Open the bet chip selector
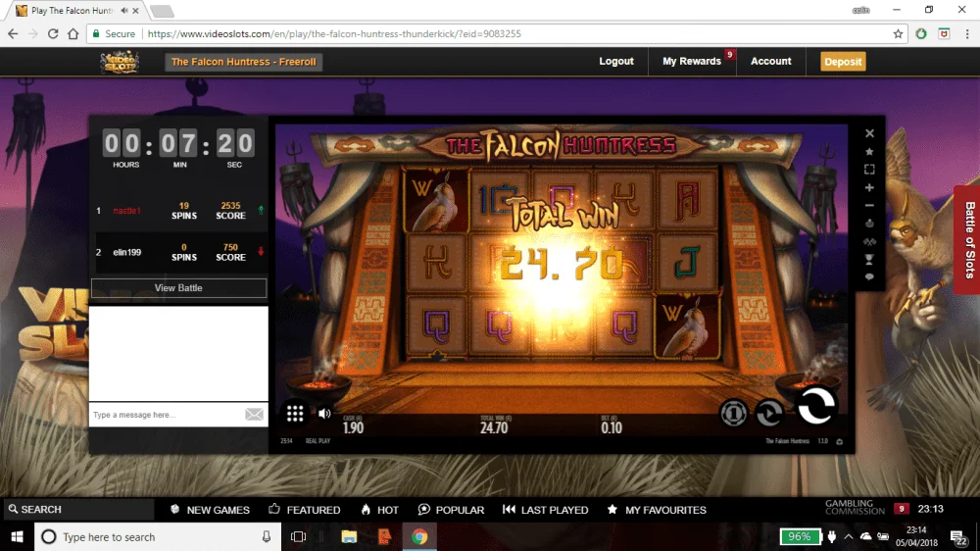This screenshot has height=551, width=980. click(x=733, y=413)
